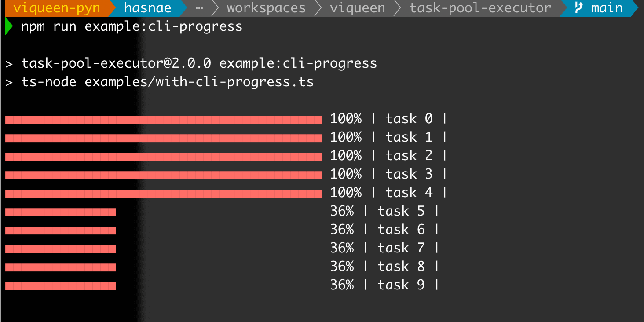Click the task 9 progress bar
This screenshot has height=322, width=644.
[61, 286]
